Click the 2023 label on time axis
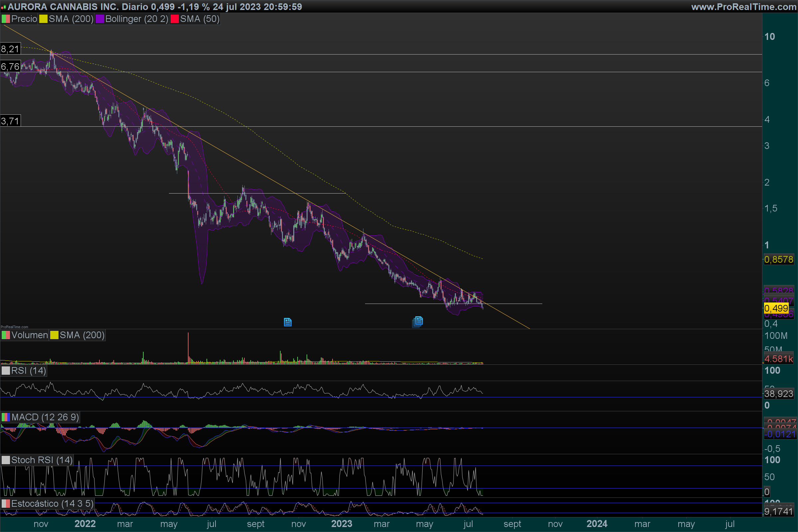 (x=341, y=523)
